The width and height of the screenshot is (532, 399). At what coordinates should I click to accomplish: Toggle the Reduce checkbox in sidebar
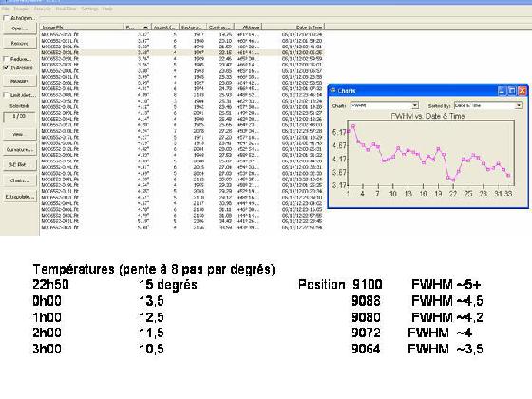6,59
